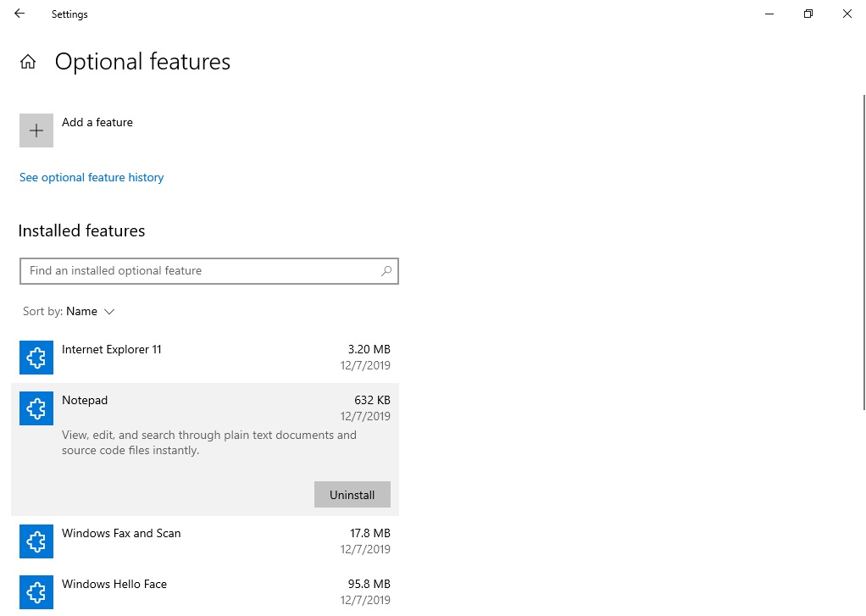This screenshot has height=616, width=866.
Task: Click the Internet Explorer 11 puzzle-piece icon
Action: [36, 357]
